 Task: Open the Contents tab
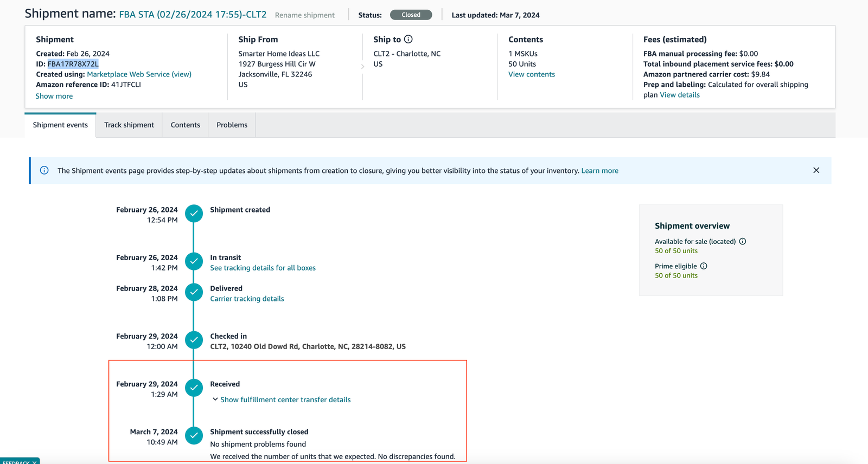pyautogui.click(x=186, y=125)
